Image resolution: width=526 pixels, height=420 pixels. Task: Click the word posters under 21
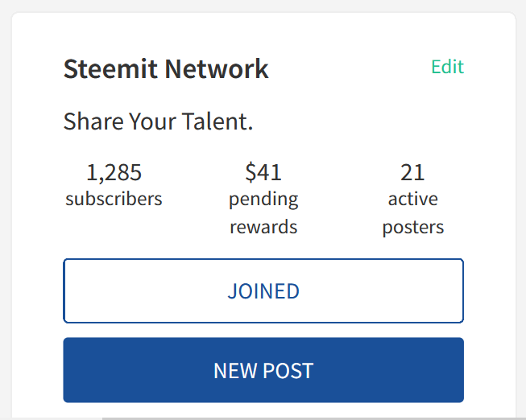coord(413,228)
